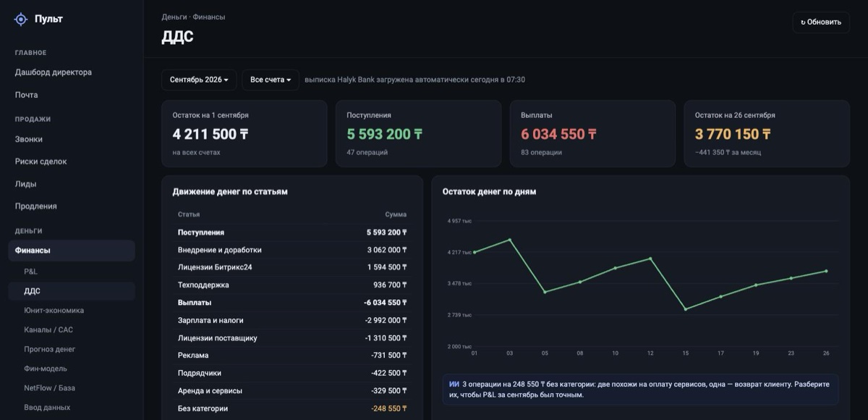Click the Выплаты total 6 034 550 ₸
868x420 pixels.
point(558,134)
